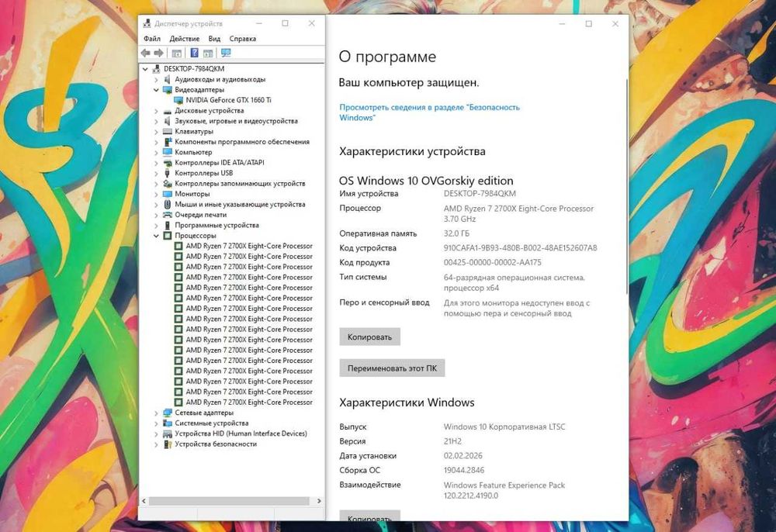Viewport: 776px width, 532px height.
Task: Expand the Системные устройства chevron
Action: pos(157,423)
